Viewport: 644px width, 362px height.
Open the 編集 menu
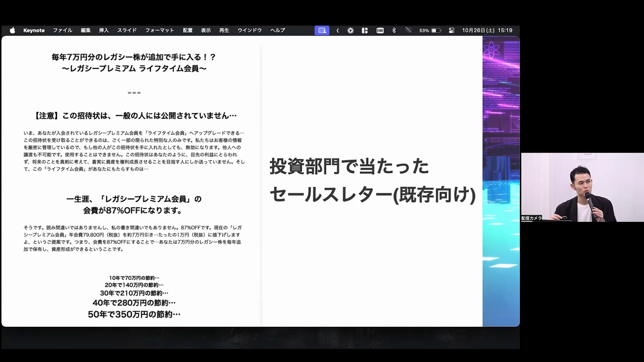[x=86, y=31]
